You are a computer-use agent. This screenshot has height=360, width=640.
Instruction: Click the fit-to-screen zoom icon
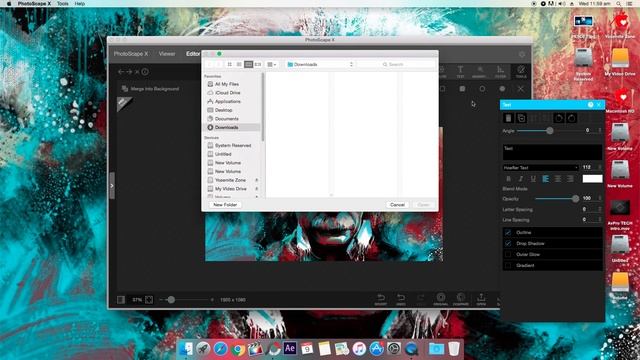coord(149,300)
